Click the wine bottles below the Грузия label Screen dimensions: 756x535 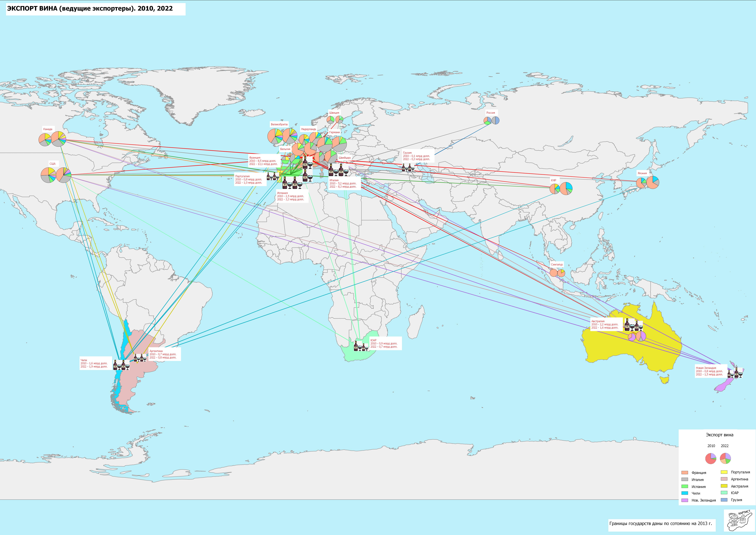(408, 167)
